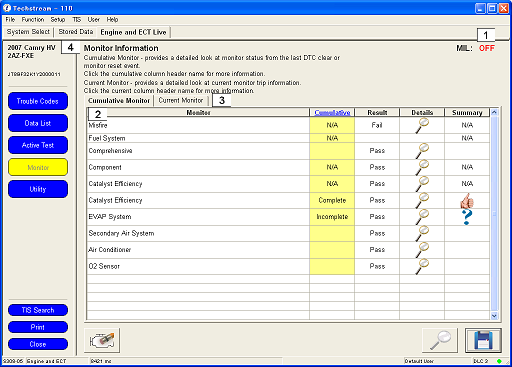Open details magnifier for Air Conditioner row

[422, 250]
